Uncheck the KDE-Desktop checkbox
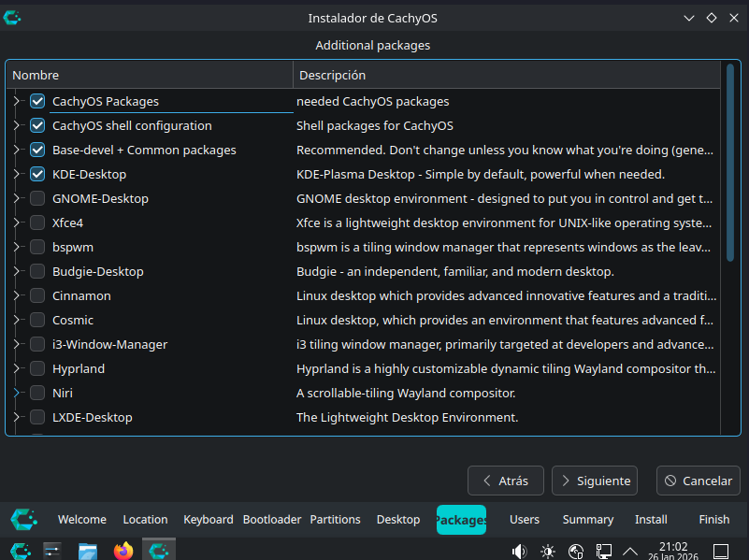Viewport: 749px width, 560px height. tap(37, 174)
